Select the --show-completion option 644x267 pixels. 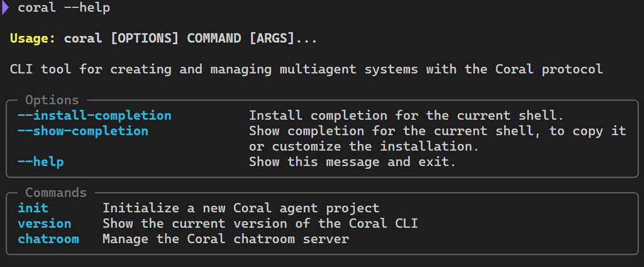click(x=83, y=131)
